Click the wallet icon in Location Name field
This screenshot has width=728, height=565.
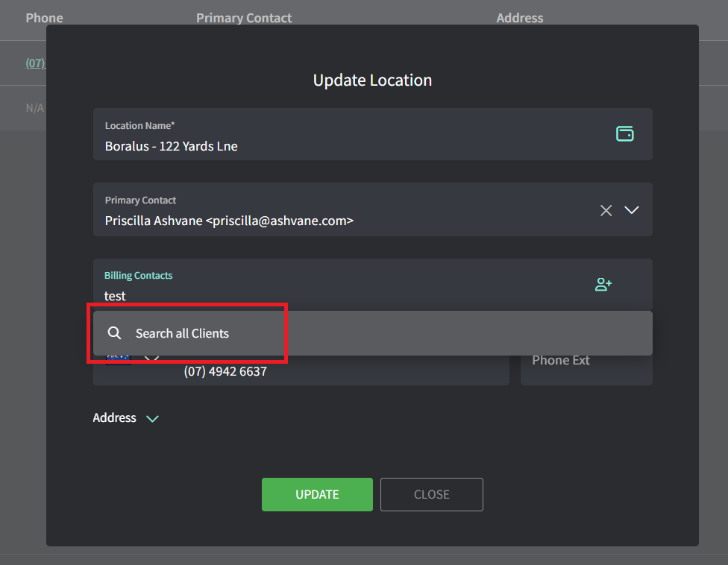click(624, 133)
